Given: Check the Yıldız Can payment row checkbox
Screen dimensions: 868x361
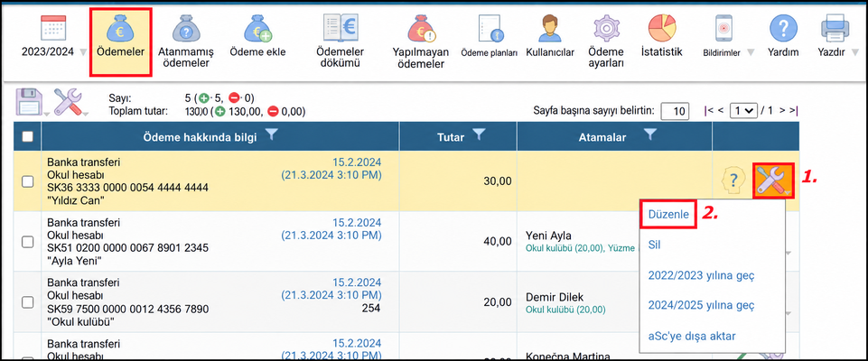Looking at the screenshot, I should (x=27, y=180).
